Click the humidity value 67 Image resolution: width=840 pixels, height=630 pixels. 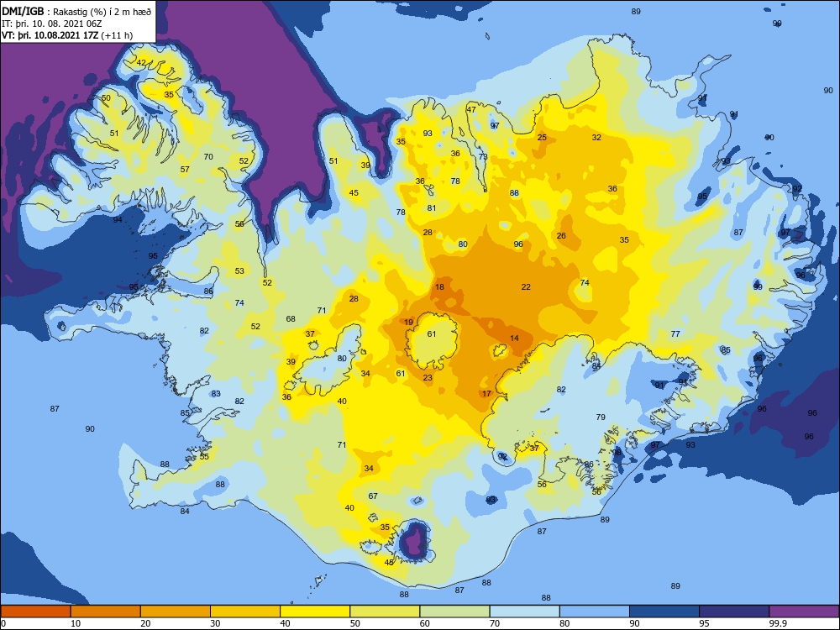pos(373,496)
